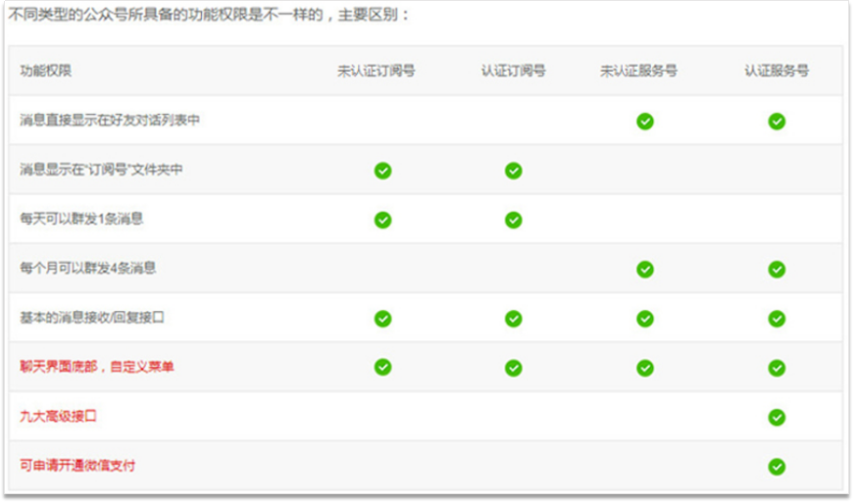Click 未认证服务号 check in 消息直接显示在好友对话列表中 row

[645, 121]
